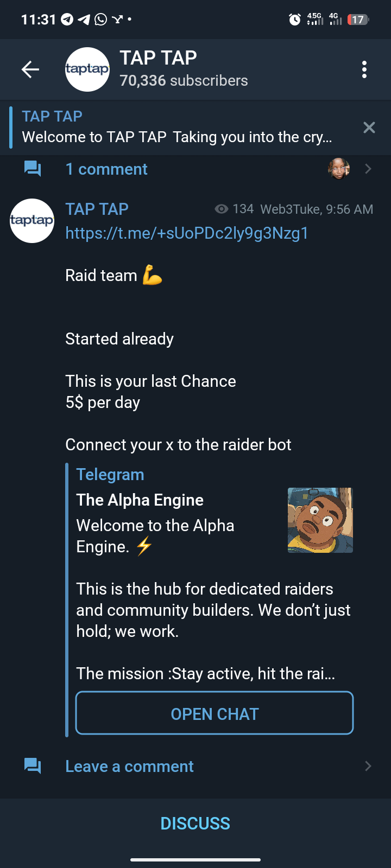
Task: Dismiss the pinned message with X
Action: pyautogui.click(x=369, y=127)
